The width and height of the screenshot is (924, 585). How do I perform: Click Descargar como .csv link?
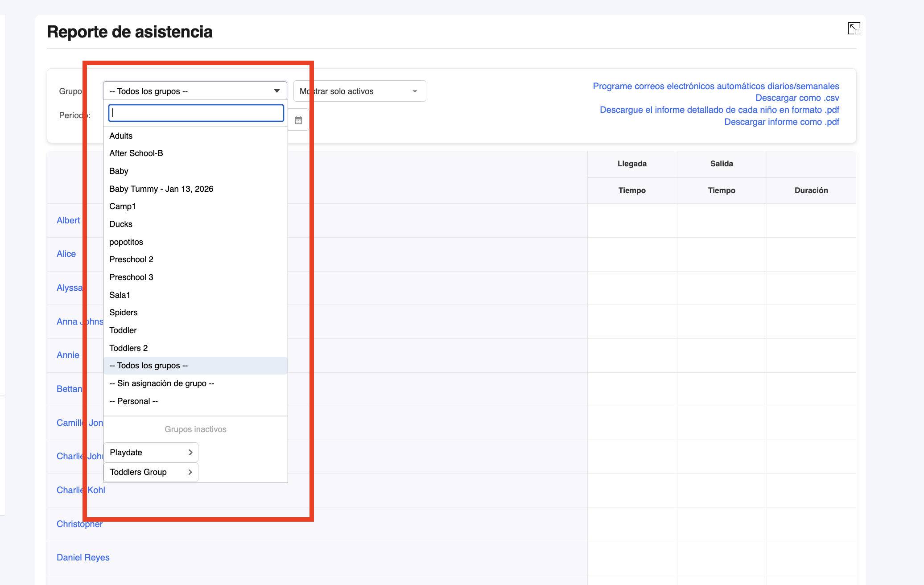click(x=797, y=98)
